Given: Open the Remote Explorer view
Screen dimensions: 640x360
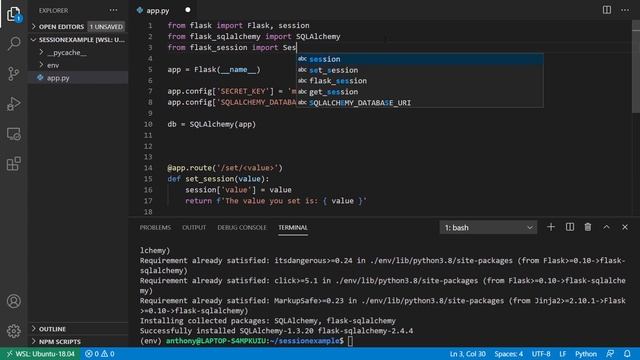Looking at the screenshot, I should 13,134.
